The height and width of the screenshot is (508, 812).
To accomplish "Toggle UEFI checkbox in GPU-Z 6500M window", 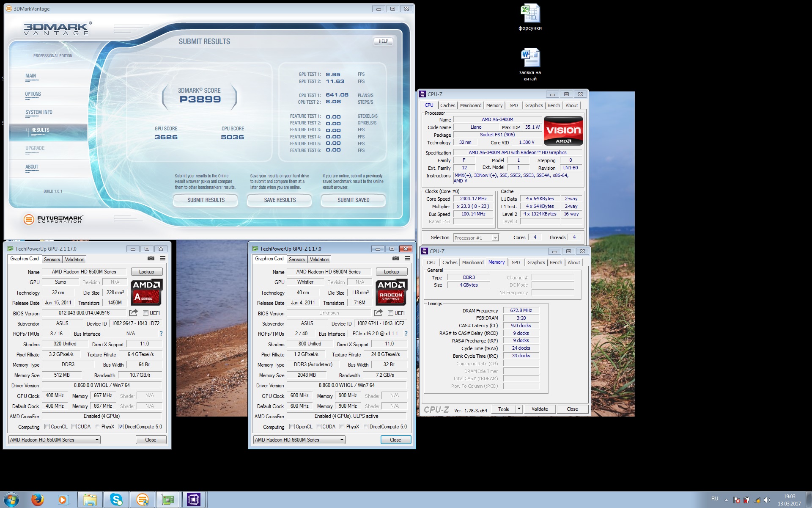I will pos(145,313).
